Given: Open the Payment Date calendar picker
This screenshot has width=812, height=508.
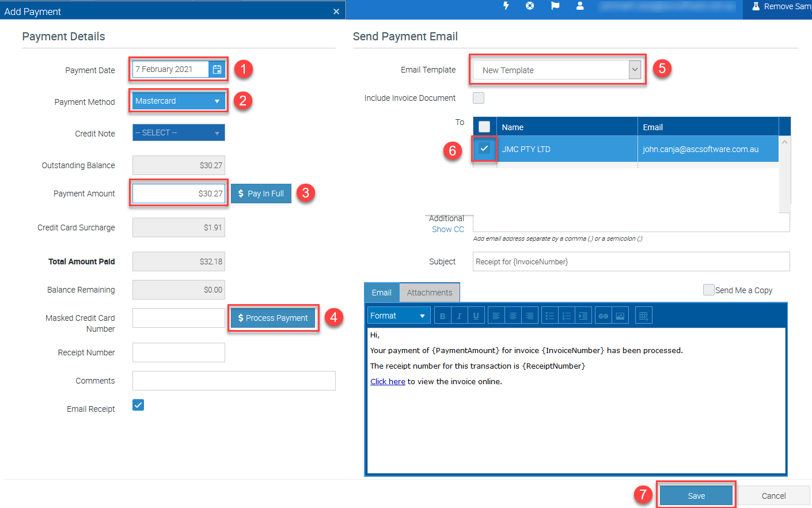Looking at the screenshot, I should click(217, 70).
